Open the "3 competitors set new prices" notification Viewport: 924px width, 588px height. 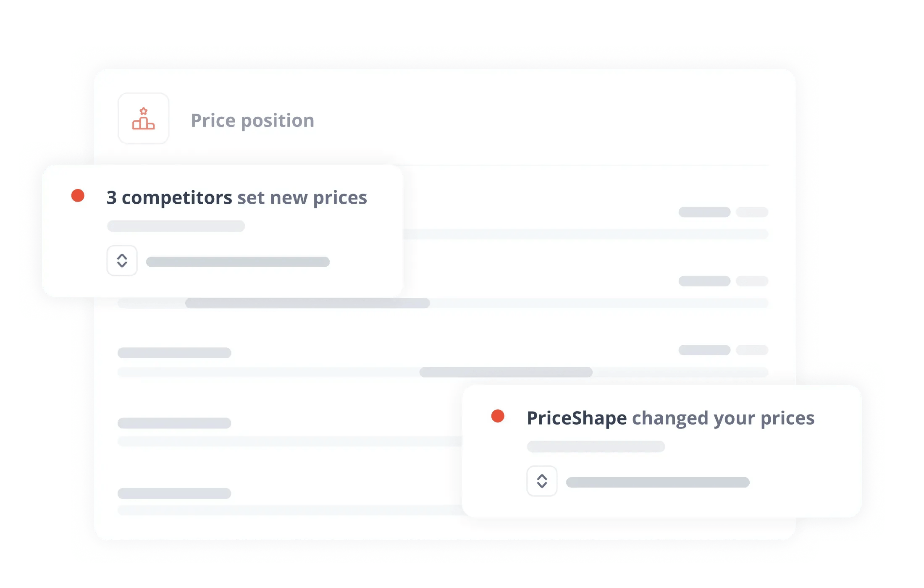[236, 198]
